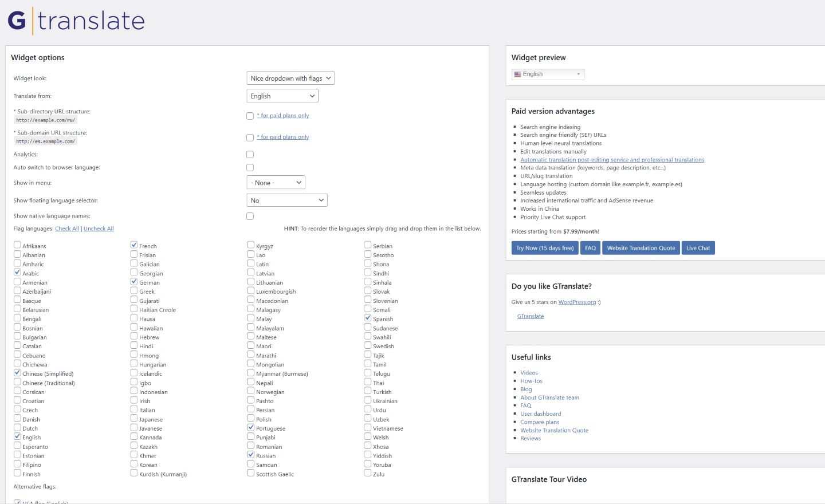Click the http://es.example.com/ example text

(46, 141)
